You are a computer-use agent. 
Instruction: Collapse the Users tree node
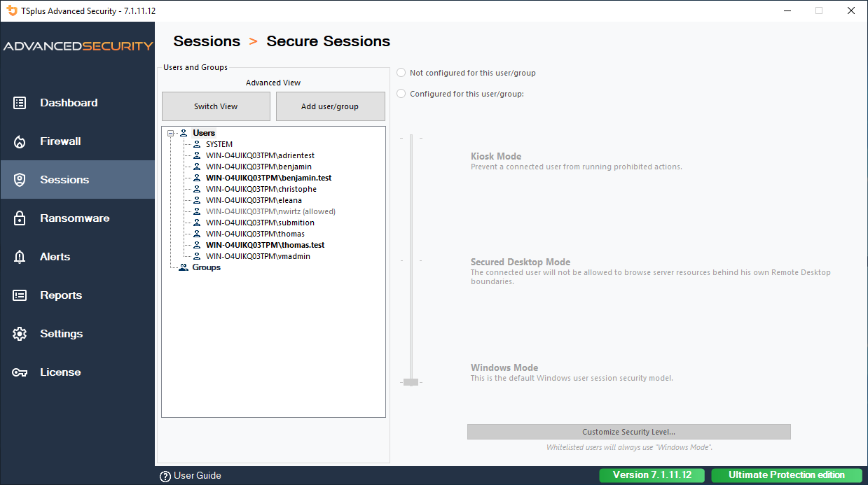click(x=170, y=132)
